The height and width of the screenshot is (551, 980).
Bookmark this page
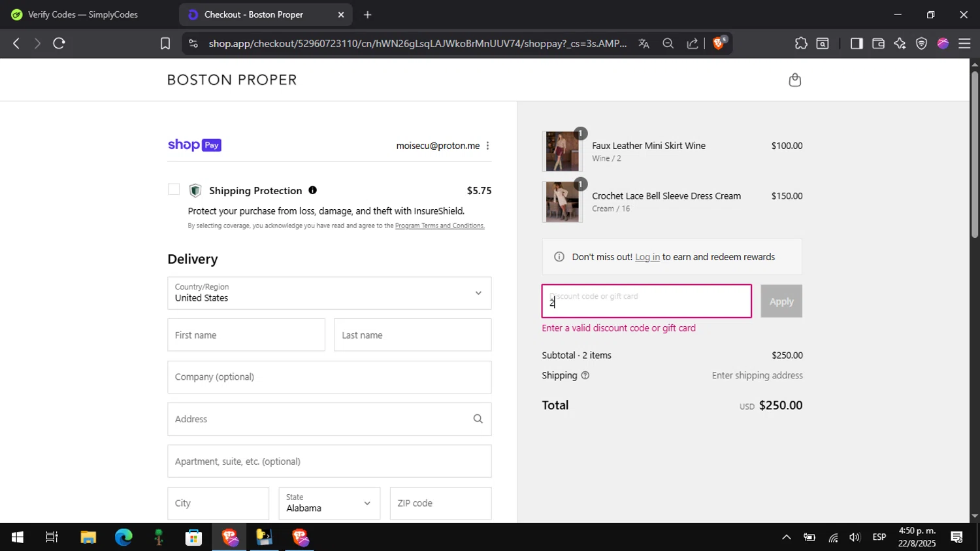(165, 43)
